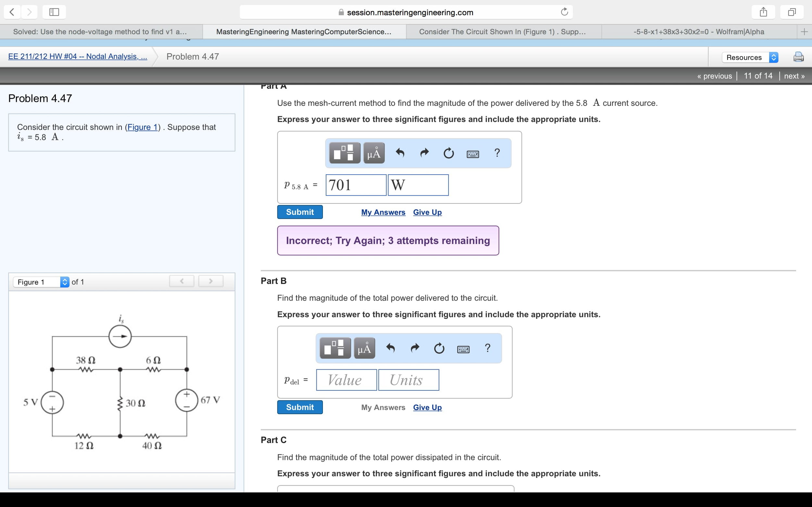
Task: Give up on Part A
Action: [427, 212]
